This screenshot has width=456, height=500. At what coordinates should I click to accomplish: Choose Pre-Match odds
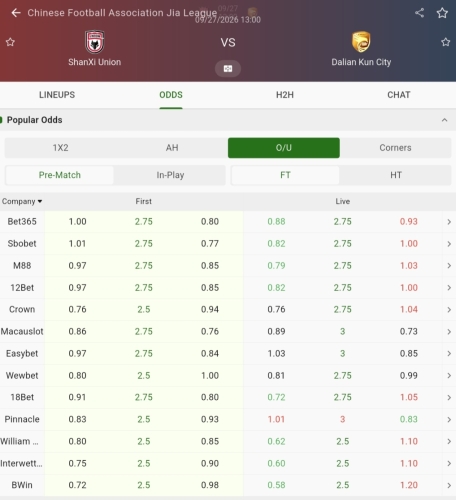coord(60,175)
